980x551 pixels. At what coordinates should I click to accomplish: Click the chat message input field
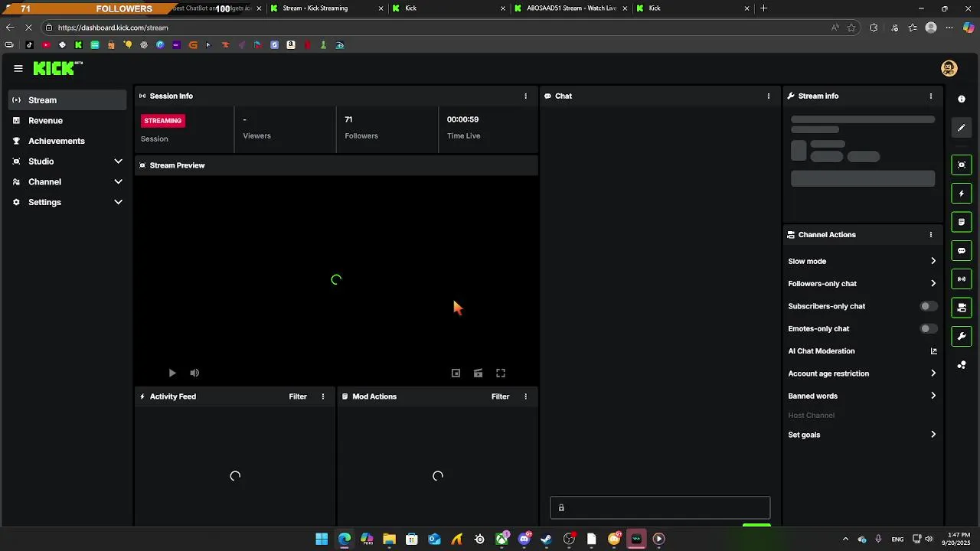[660, 507]
